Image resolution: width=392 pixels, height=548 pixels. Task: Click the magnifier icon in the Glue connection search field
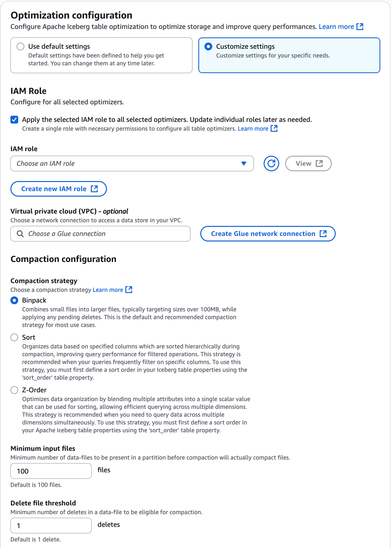20,233
